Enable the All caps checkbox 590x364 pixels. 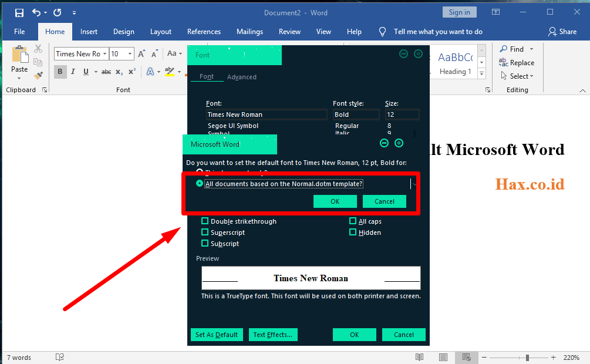pos(353,221)
